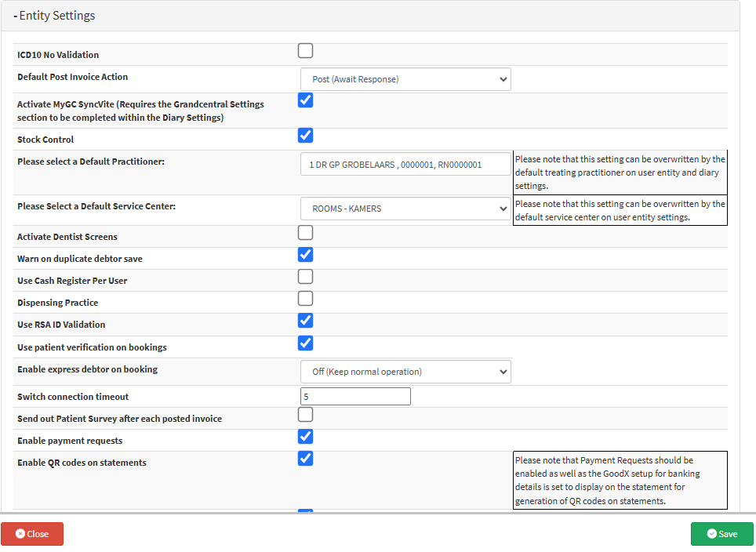The width and height of the screenshot is (756, 552).
Task: Disable the Enable payment requests checkbox
Action: pyautogui.click(x=306, y=437)
